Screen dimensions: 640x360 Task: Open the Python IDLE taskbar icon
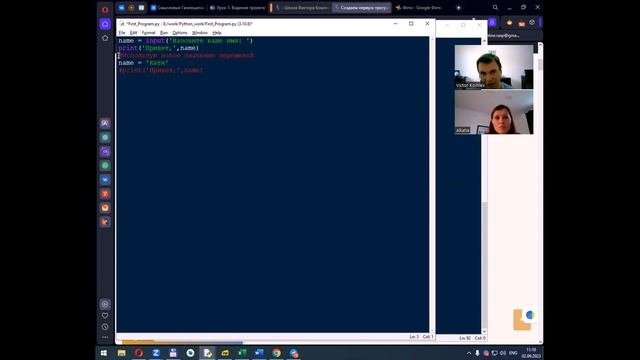click(x=207, y=353)
